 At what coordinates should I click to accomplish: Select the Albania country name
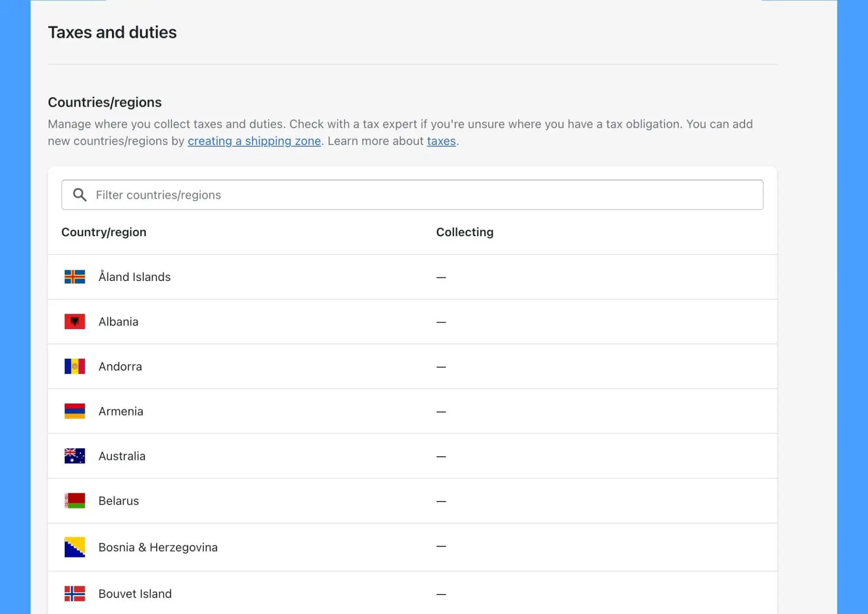[x=118, y=322]
